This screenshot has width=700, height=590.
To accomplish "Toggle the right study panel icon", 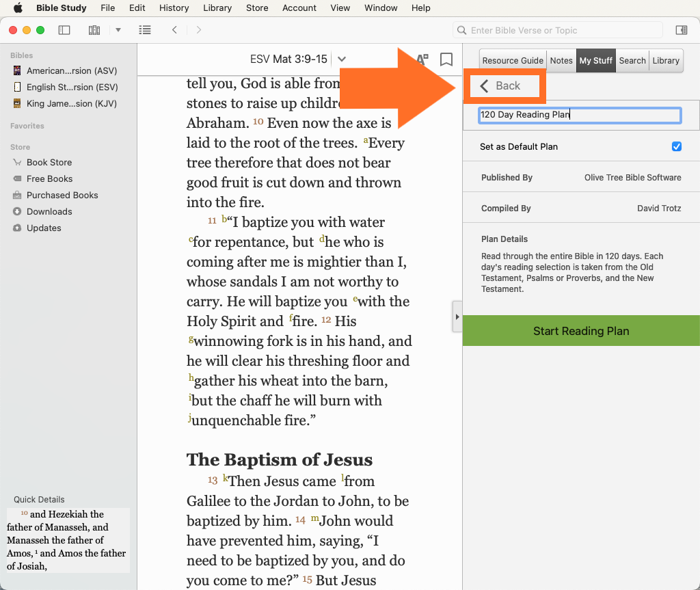I will coord(681,30).
